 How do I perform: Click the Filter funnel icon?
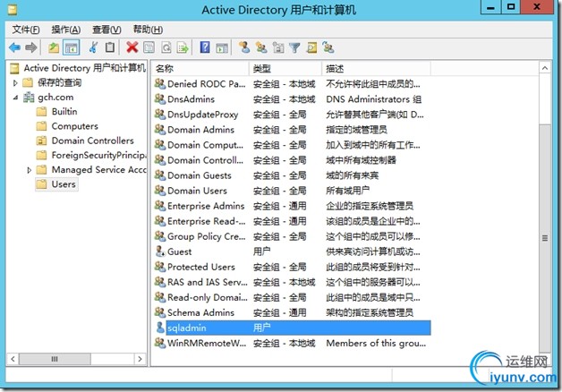click(294, 47)
